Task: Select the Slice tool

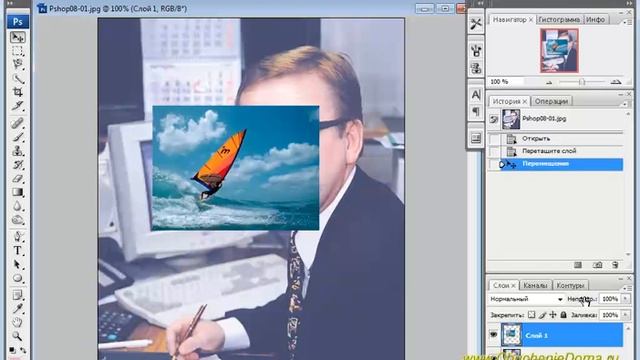Action: (x=17, y=106)
